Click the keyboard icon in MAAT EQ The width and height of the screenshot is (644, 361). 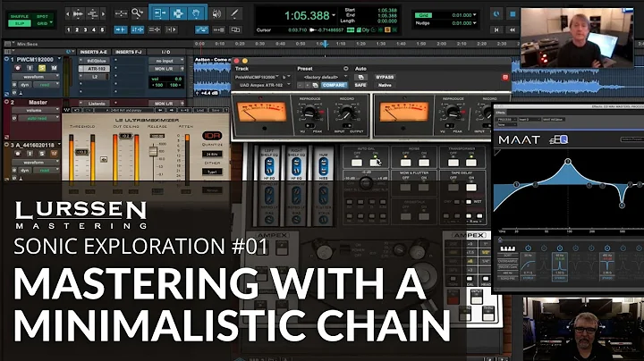click(507, 248)
